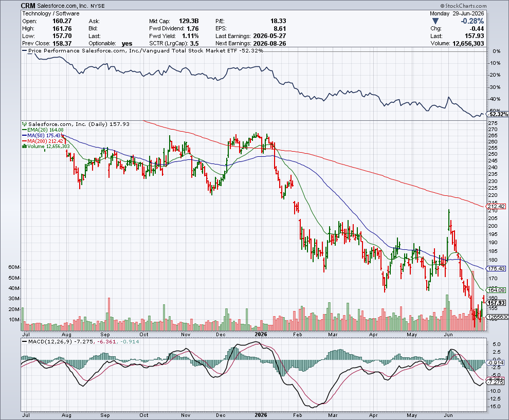Screen dimensions: 509x420
Task: Click the CRM ticker symbol
Action: pos(28,6)
